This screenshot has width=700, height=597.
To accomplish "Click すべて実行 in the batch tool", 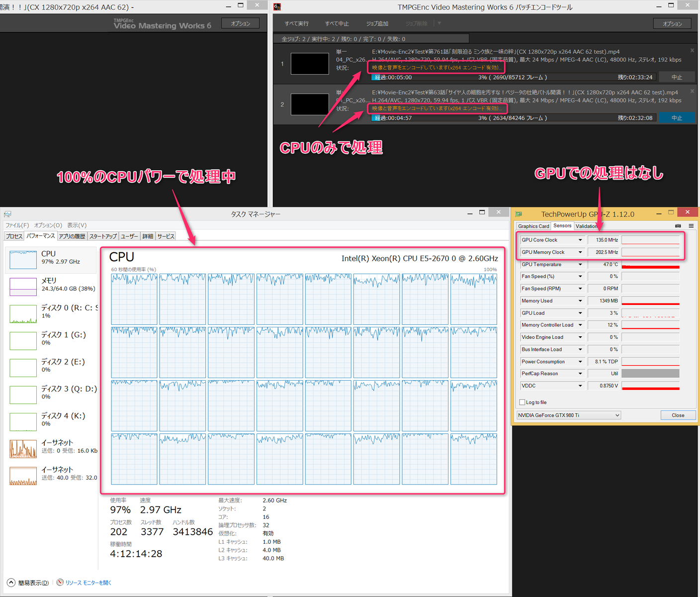I will [297, 23].
